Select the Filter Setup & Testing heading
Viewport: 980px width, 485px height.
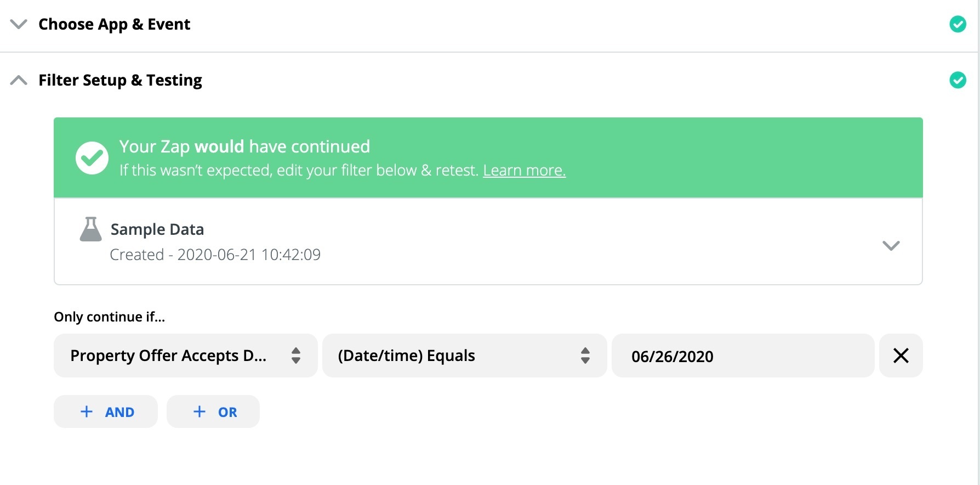tap(120, 80)
